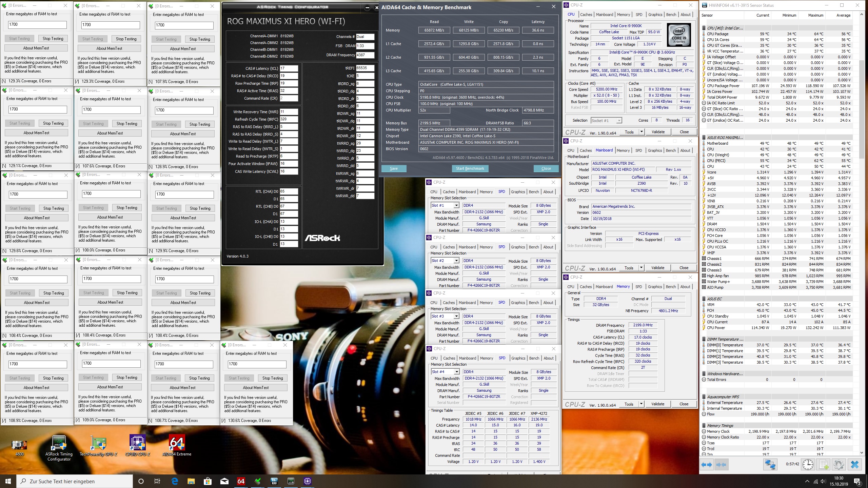Open the Slot #4 memory slot dropdown
Screen dimensions: 868x488
[x=457, y=371]
